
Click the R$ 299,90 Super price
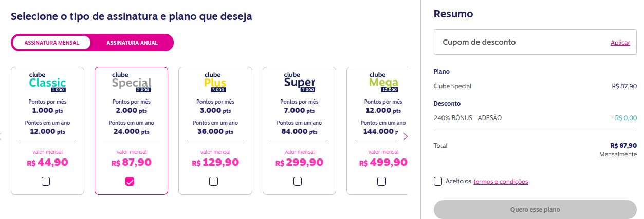click(299, 163)
